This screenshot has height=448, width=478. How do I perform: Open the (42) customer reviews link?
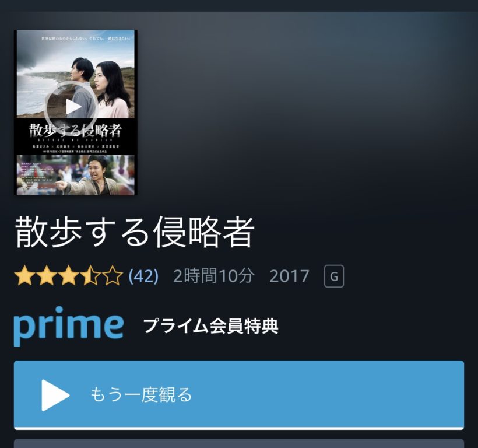pyautogui.click(x=143, y=276)
